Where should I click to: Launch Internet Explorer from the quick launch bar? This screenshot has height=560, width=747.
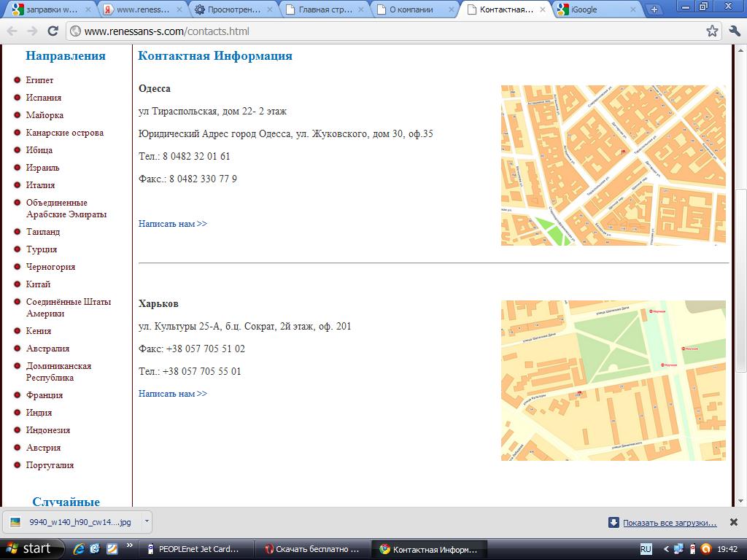click(79, 548)
